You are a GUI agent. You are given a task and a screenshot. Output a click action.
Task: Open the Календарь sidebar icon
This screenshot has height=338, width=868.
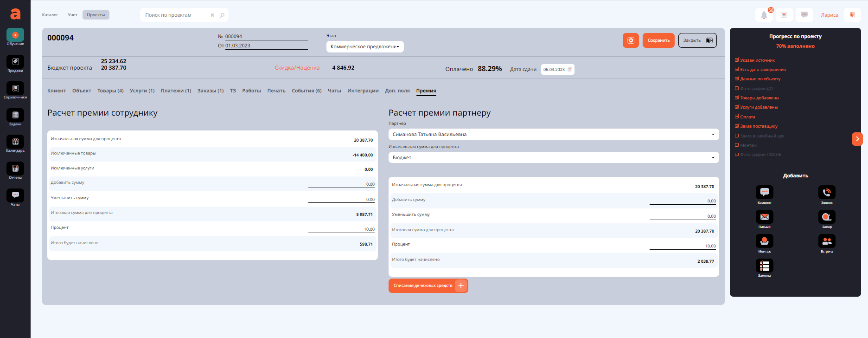pos(15,142)
